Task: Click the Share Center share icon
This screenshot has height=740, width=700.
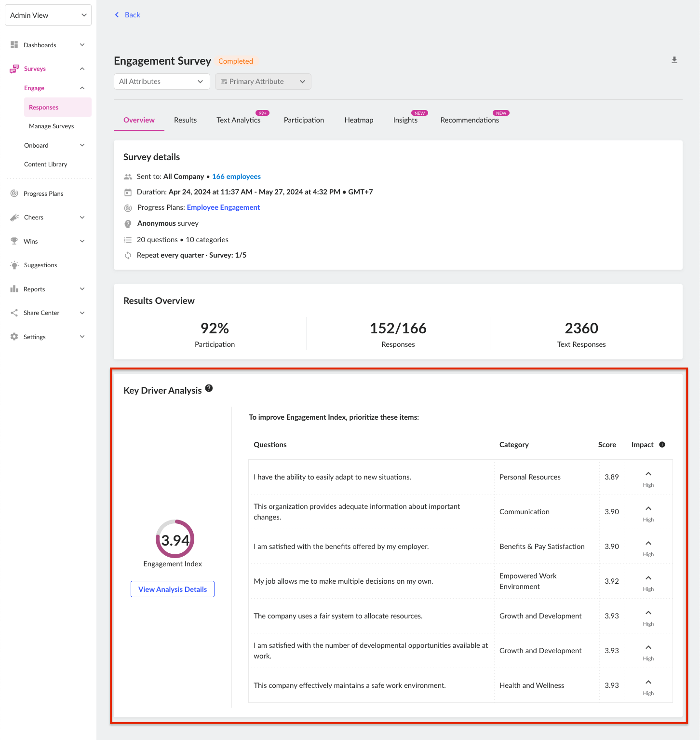Action: [x=14, y=313]
